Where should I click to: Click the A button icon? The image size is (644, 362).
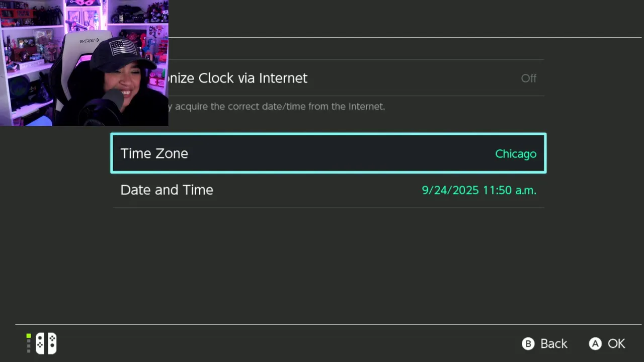click(x=595, y=343)
